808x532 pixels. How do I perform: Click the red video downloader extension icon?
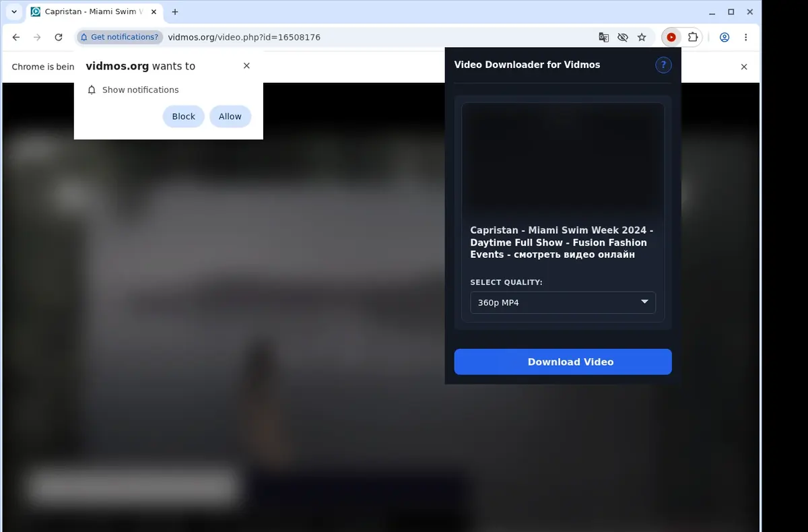[x=671, y=38]
